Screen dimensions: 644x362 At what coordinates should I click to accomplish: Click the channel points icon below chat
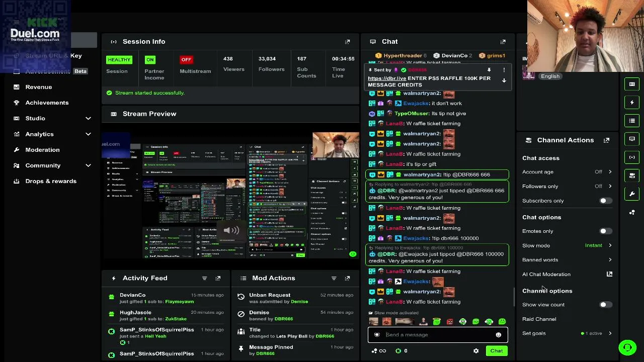pos(398,351)
